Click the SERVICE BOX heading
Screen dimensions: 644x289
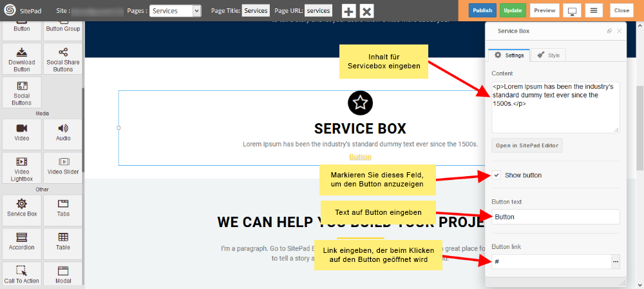tap(360, 129)
